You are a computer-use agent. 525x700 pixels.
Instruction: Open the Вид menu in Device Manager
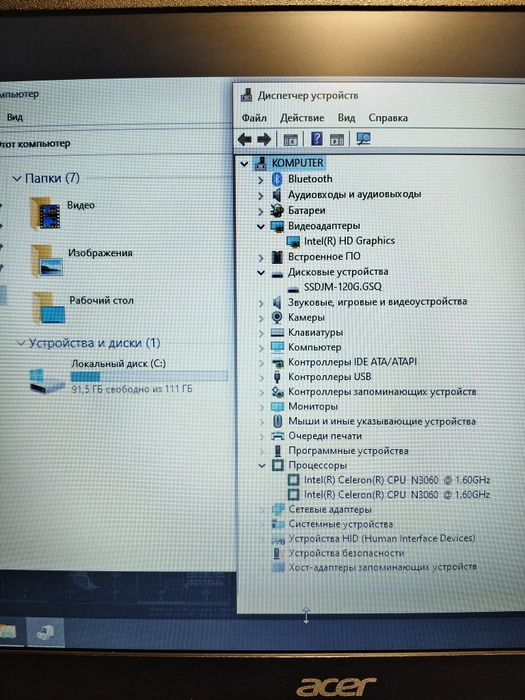[x=346, y=118]
